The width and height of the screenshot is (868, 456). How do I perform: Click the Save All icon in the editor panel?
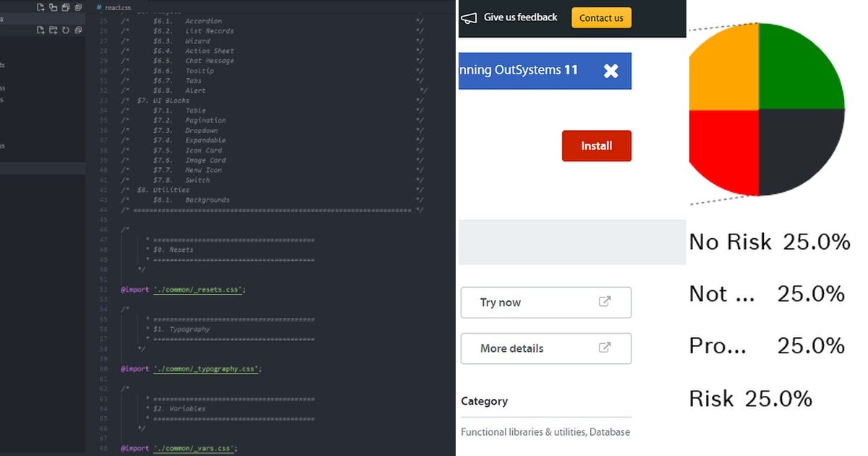click(x=66, y=7)
